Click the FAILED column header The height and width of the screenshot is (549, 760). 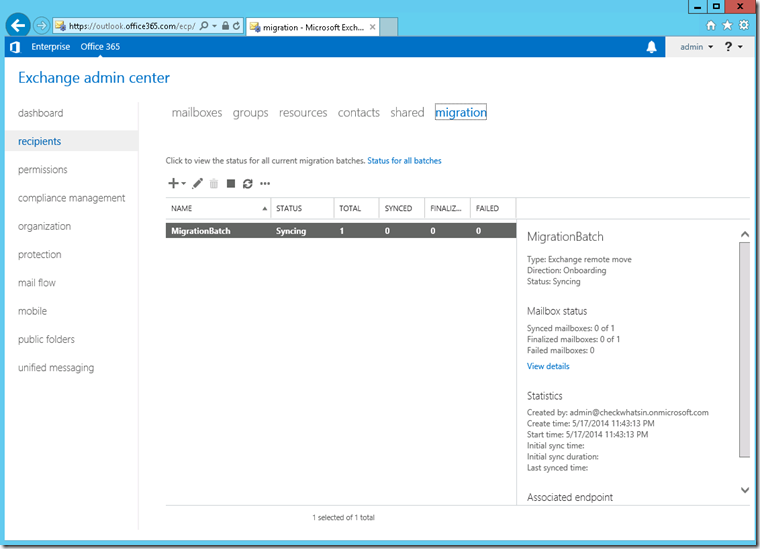pyautogui.click(x=493, y=208)
